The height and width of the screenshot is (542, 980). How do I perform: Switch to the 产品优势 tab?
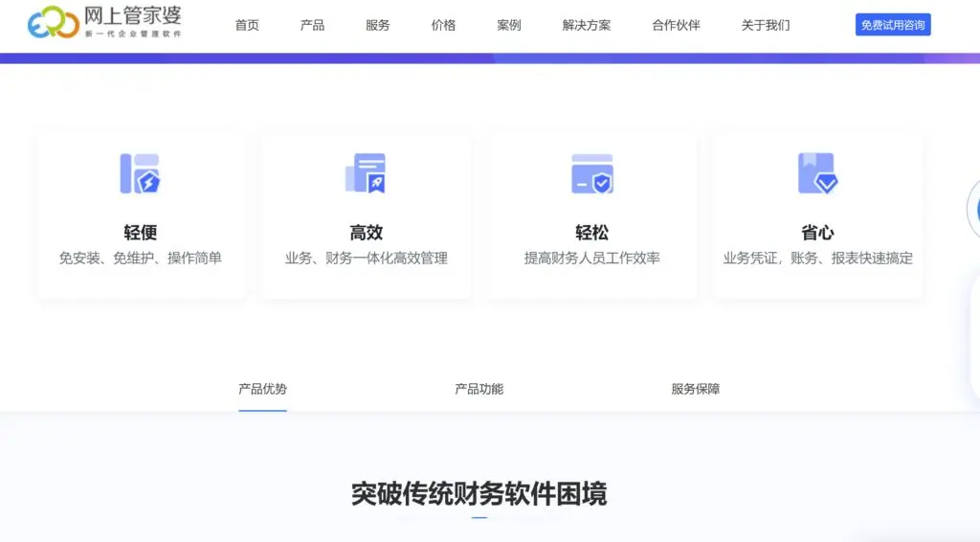[x=262, y=389]
